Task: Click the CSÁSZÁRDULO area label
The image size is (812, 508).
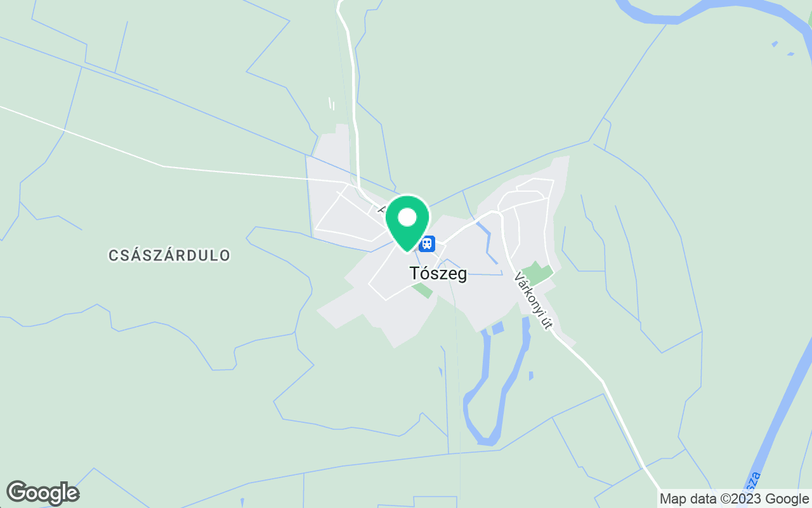Action: [x=169, y=255]
